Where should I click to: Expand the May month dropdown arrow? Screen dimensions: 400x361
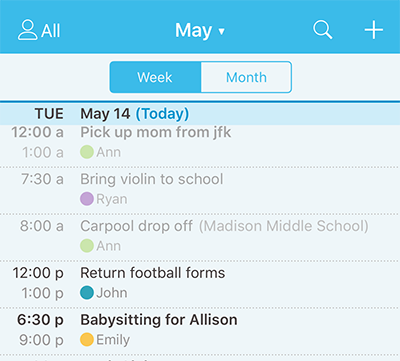point(222,31)
